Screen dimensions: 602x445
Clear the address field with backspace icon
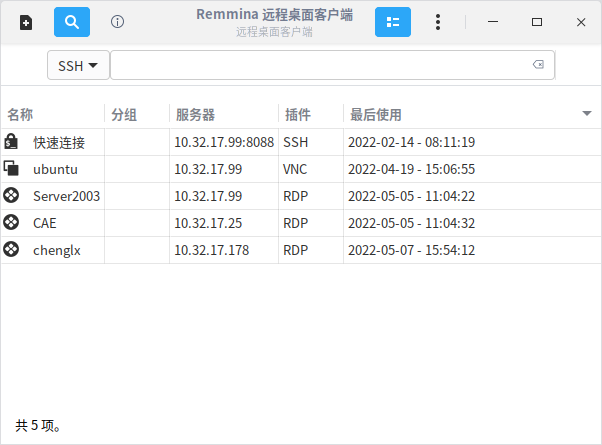[538, 65]
